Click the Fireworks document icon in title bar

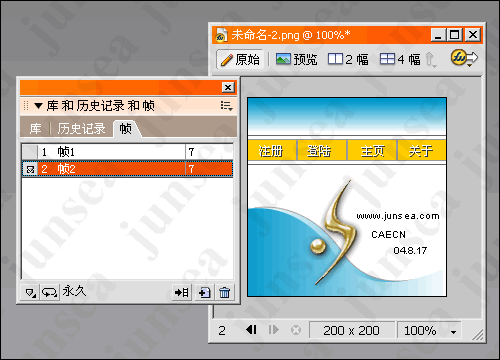[221, 35]
